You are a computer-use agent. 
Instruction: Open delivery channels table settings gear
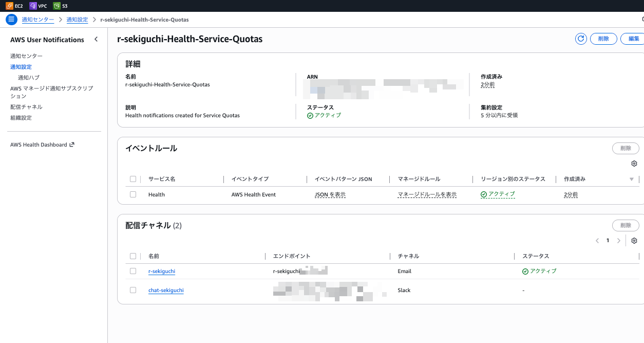coord(634,241)
